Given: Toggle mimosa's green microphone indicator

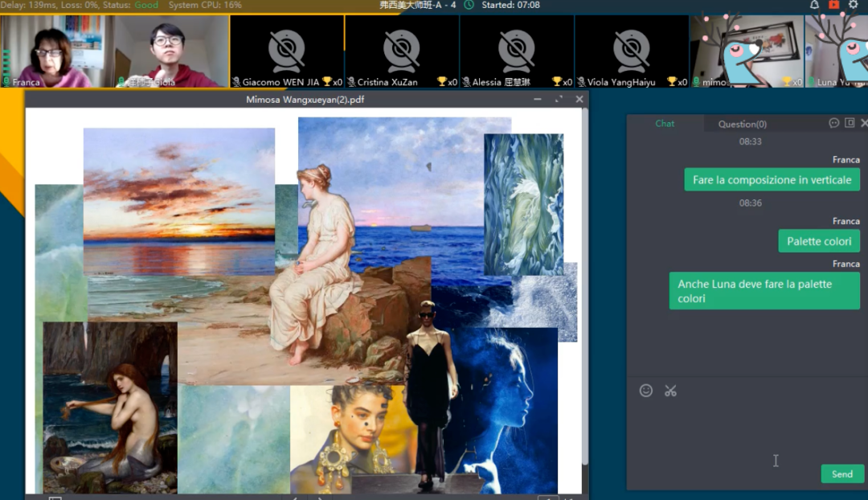Looking at the screenshot, I should click(x=696, y=82).
